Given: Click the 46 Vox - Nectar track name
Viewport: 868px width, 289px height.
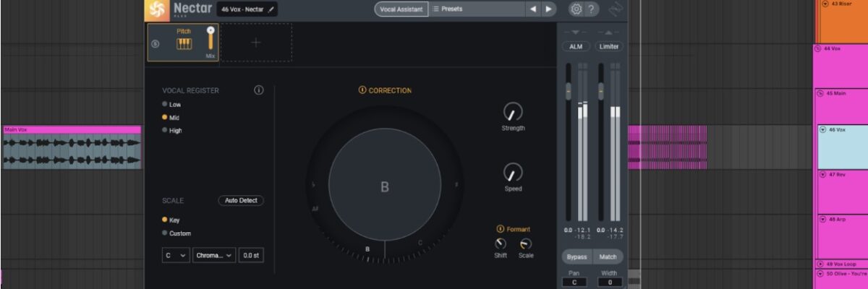Looking at the screenshot, I should coord(243,9).
